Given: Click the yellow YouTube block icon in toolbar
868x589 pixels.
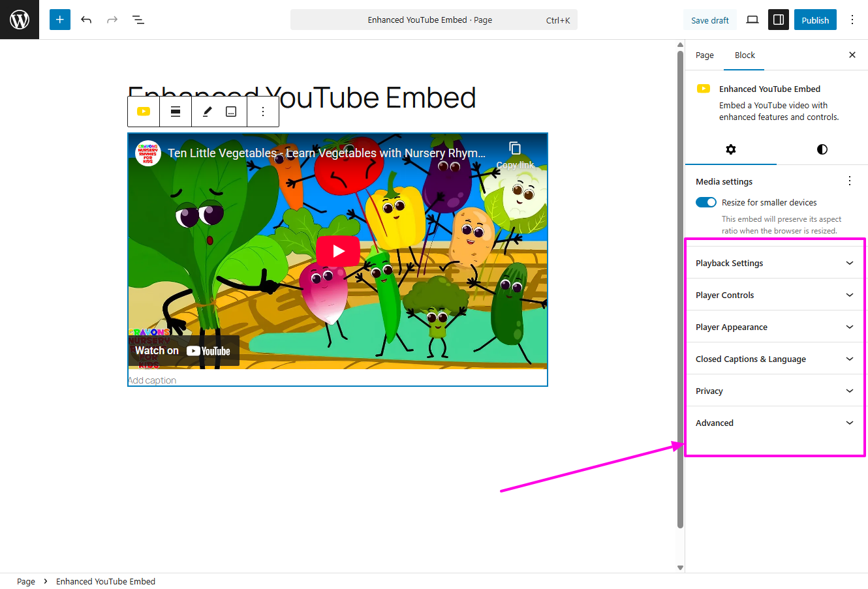Looking at the screenshot, I should (143, 112).
